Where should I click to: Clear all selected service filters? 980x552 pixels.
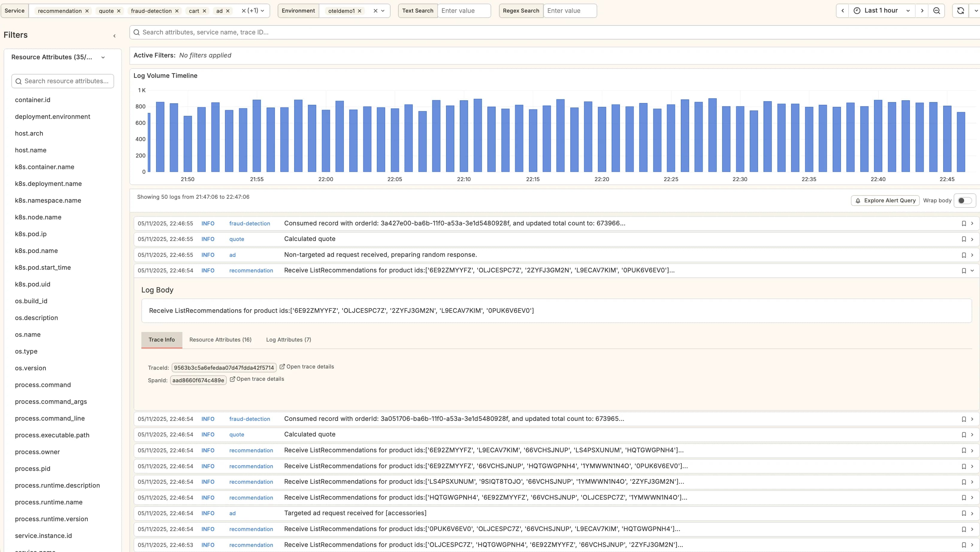244,11
